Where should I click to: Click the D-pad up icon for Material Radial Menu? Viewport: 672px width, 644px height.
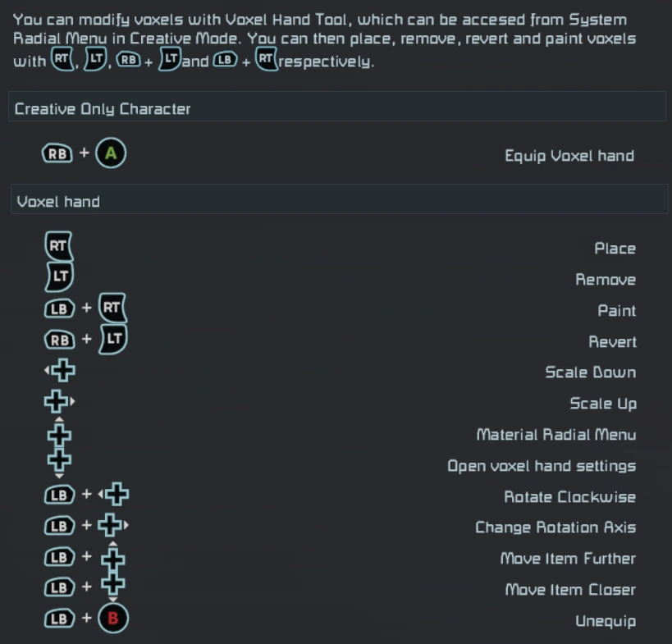(x=60, y=432)
